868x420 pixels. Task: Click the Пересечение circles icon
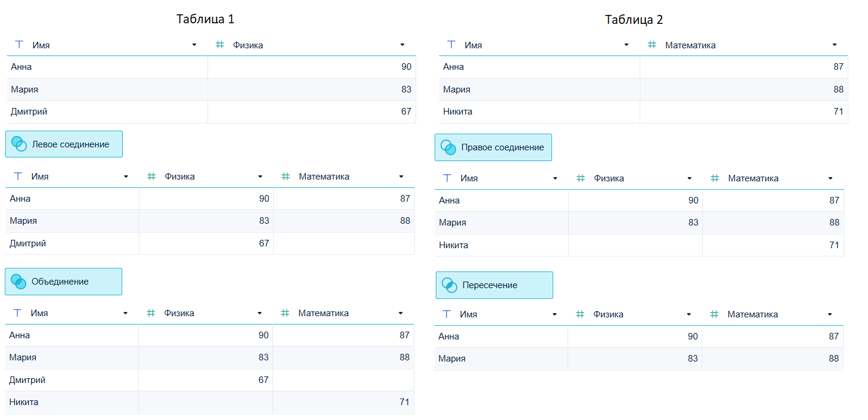pos(449,285)
